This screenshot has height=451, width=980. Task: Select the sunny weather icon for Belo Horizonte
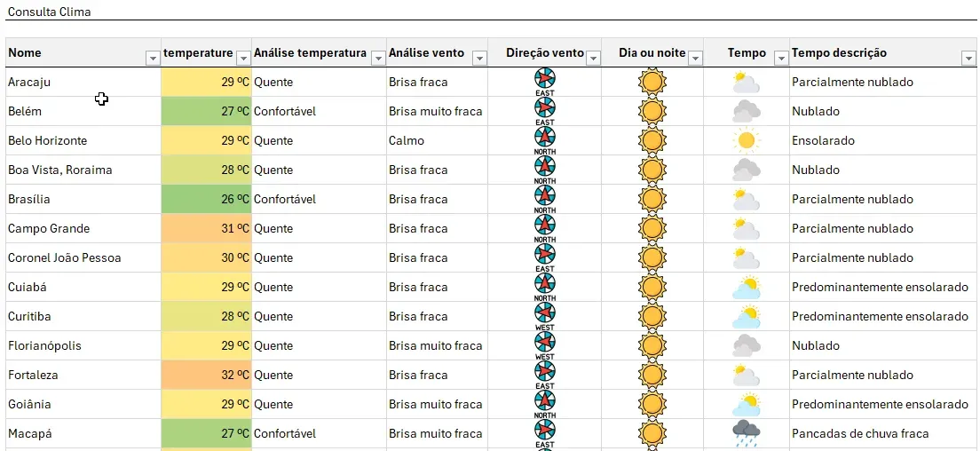point(747,140)
